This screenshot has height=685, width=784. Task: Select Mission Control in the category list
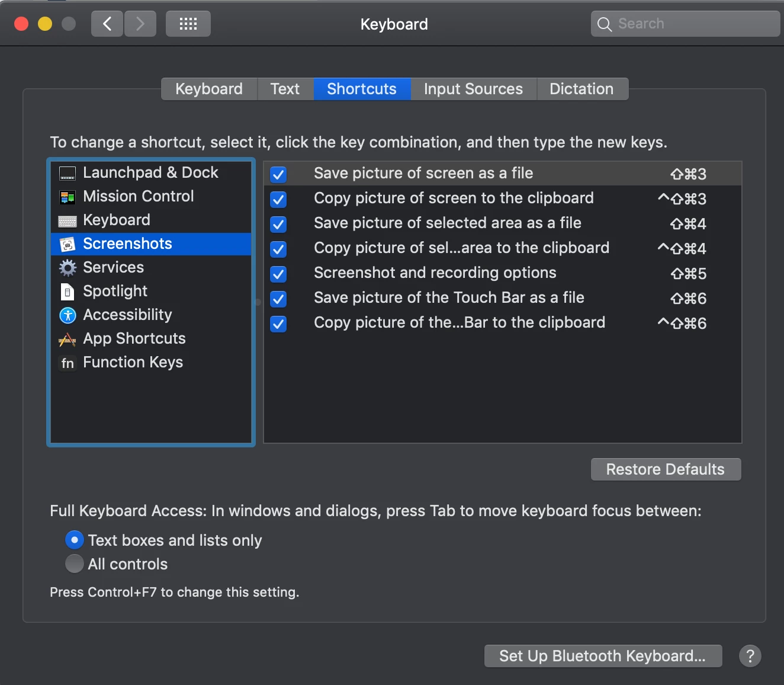click(151, 196)
